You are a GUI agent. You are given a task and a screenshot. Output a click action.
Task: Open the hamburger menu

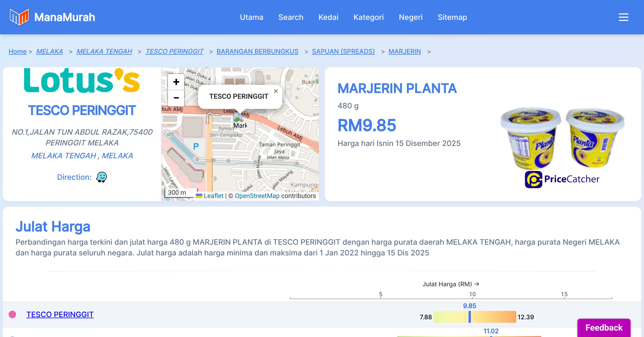click(623, 17)
